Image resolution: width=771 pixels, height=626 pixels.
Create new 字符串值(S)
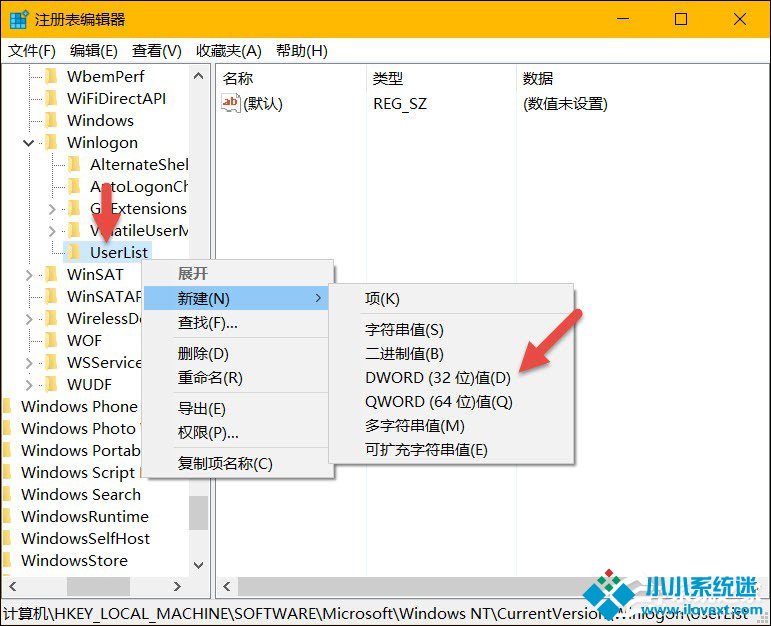(x=451, y=329)
